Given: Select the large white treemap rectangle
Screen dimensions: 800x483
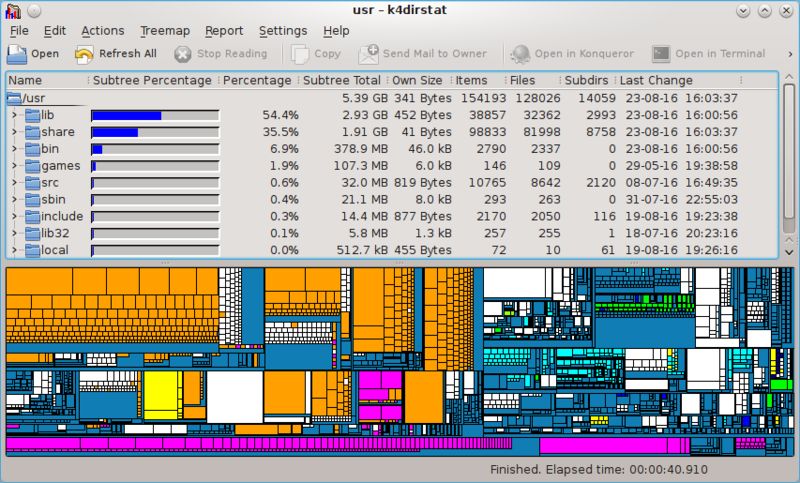Looking at the screenshot, I should click(x=235, y=396).
